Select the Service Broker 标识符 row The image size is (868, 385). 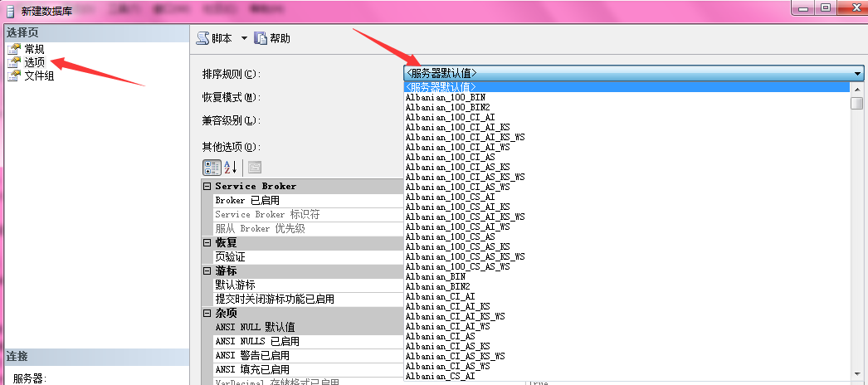click(x=309, y=215)
